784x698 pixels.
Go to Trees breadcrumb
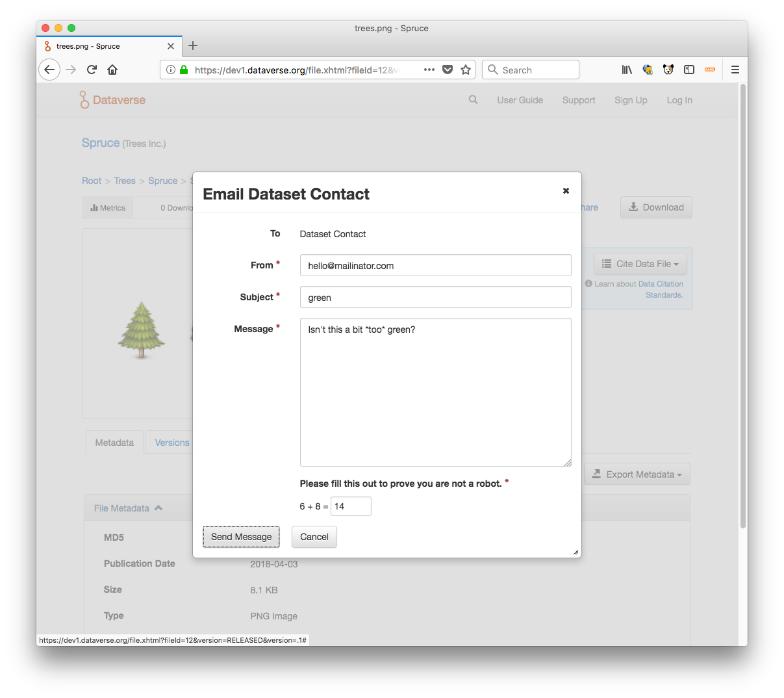125,181
